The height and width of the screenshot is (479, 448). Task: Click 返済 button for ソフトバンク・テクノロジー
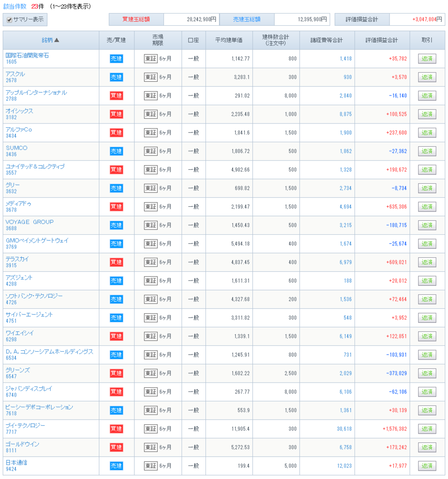tap(427, 299)
